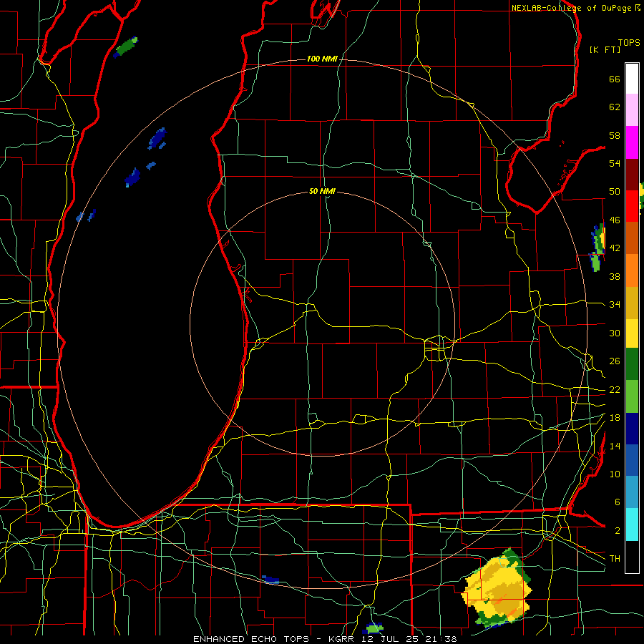
Task: Pick the light orange legend swatch
Action: [x=632, y=270]
